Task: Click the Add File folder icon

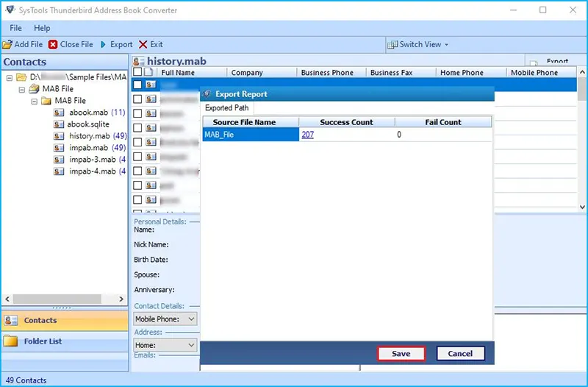Action: coord(7,44)
